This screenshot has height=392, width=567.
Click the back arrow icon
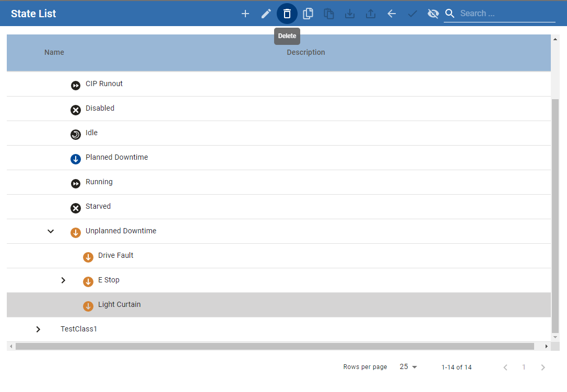point(392,14)
